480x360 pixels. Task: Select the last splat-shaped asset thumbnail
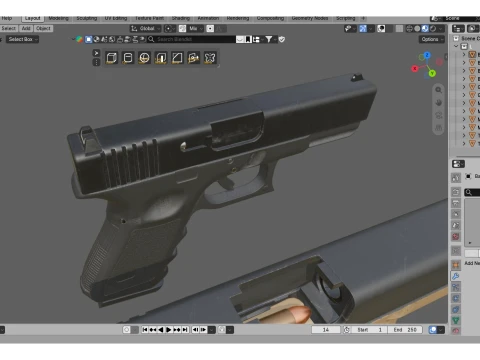tap(210, 58)
